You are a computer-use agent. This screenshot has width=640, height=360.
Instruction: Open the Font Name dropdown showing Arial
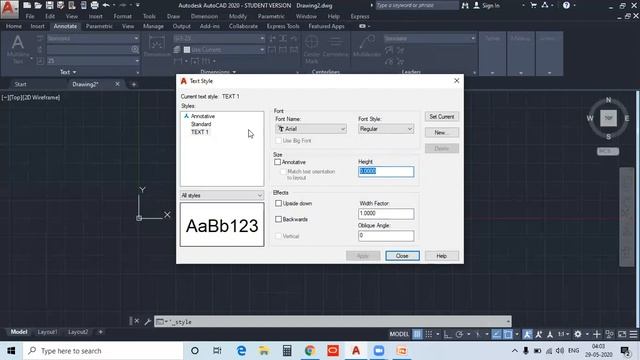click(x=311, y=129)
